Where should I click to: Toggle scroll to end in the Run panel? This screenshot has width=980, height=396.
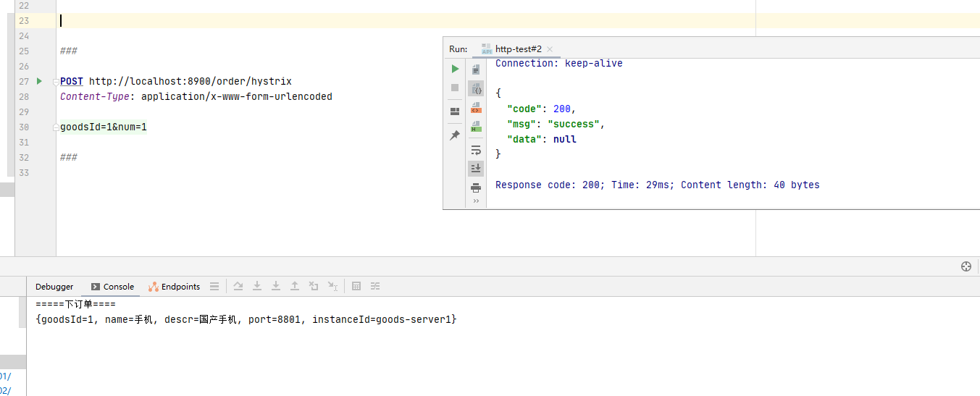click(x=476, y=168)
